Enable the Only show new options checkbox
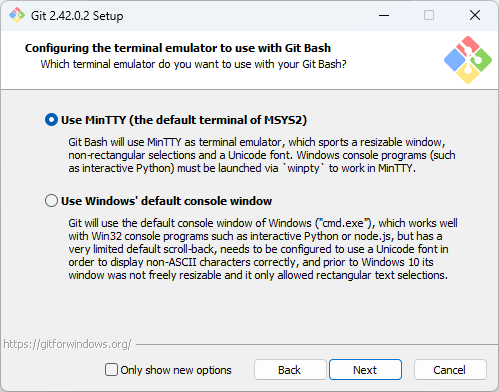Image resolution: width=499 pixels, height=392 pixels. tap(111, 370)
